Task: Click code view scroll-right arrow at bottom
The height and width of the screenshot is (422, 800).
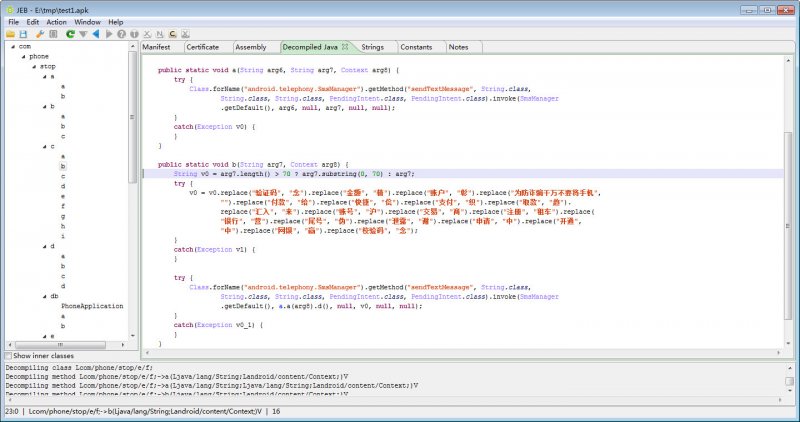Action: point(779,353)
